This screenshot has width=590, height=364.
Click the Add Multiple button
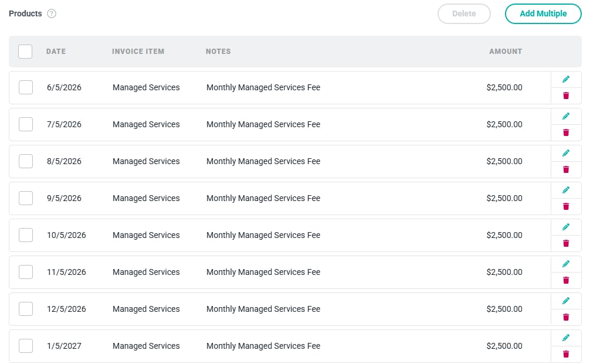pos(543,13)
